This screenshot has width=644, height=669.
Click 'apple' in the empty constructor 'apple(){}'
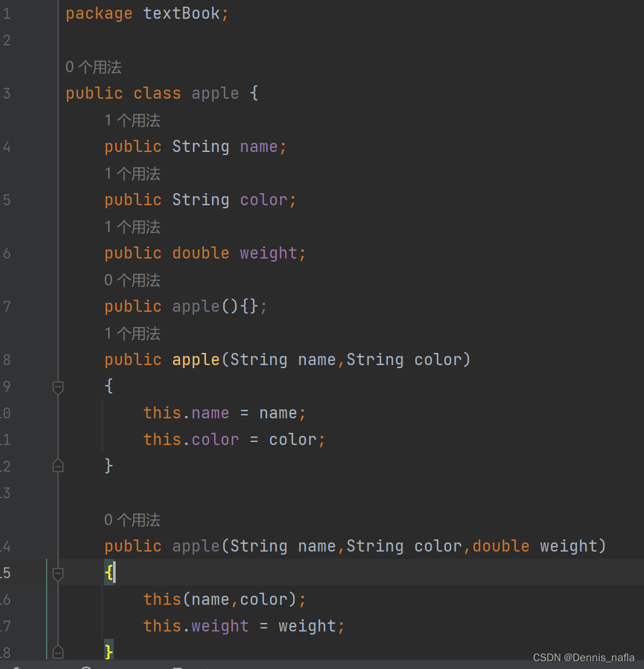[x=195, y=307]
